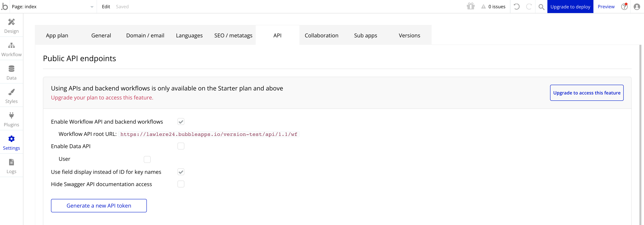The width and height of the screenshot is (644, 225).
Task: Expand the Page: index dropdown
Action: (x=92, y=7)
